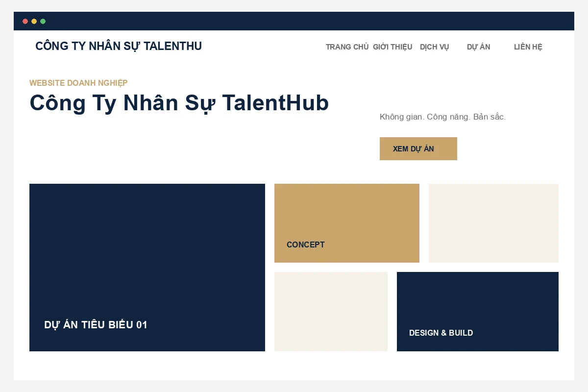The width and height of the screenshot is (588, 392).
Task: Select DỰ ÁN in navigation
Action: point(479,47)
